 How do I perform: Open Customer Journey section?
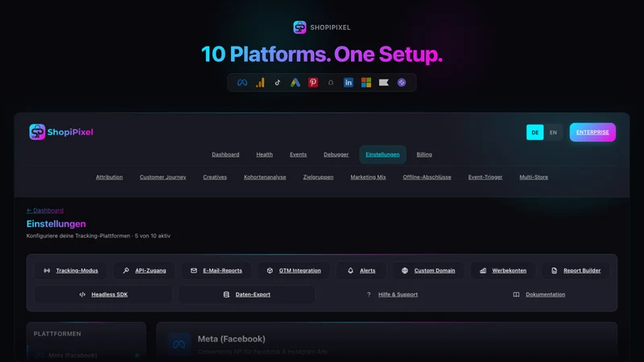[x=163, y=177]
